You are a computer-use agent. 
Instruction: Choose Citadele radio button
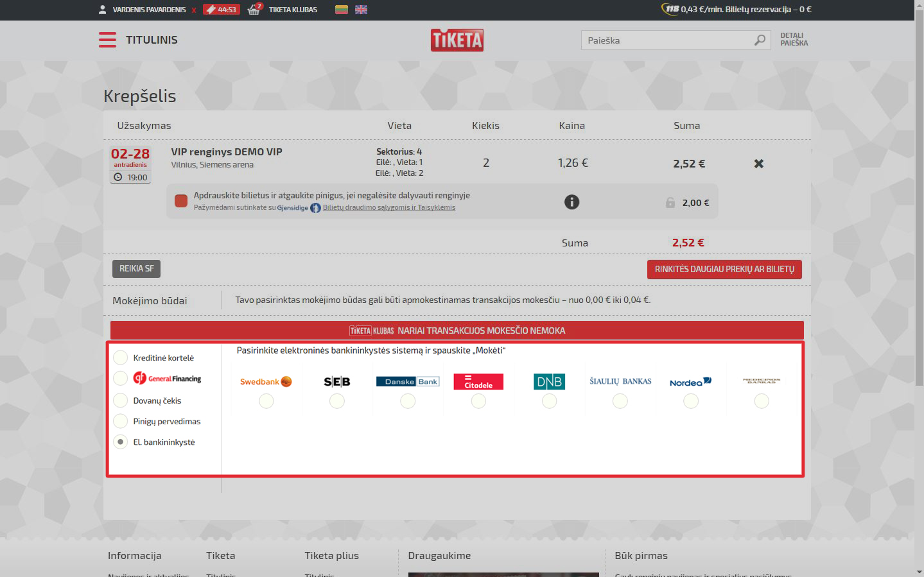click(478, 401)
